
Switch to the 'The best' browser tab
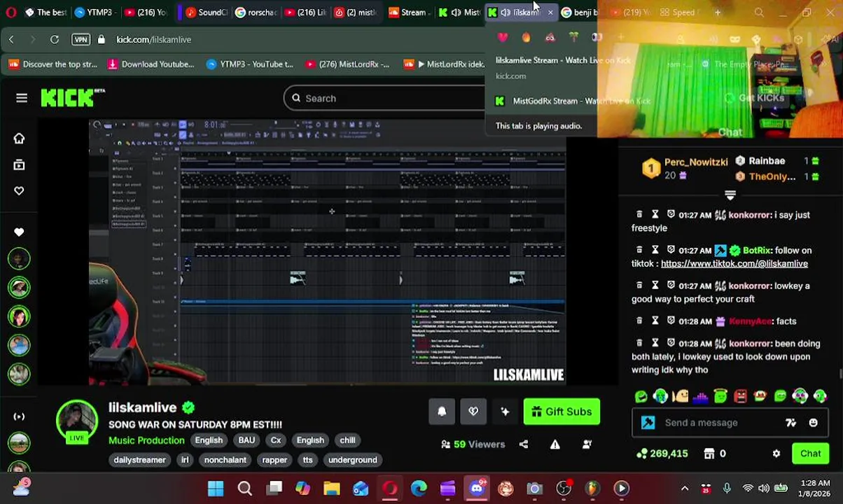pos(46,13)
